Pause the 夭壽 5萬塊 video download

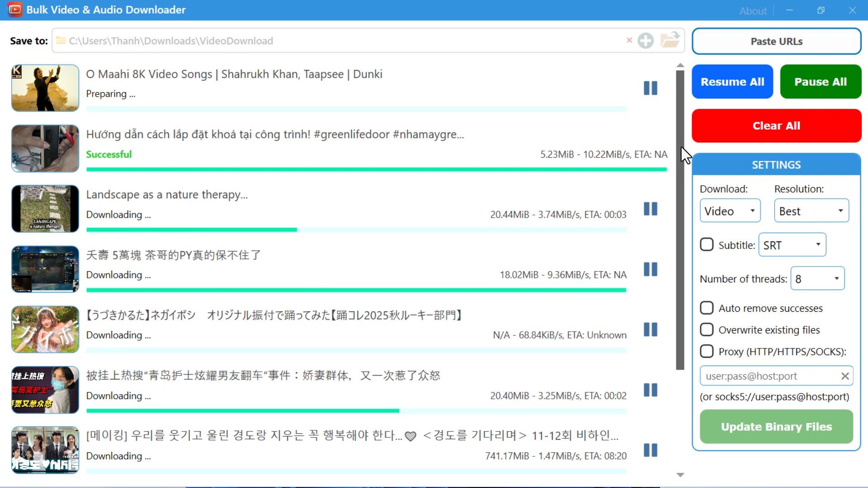(x=650, y=269)
